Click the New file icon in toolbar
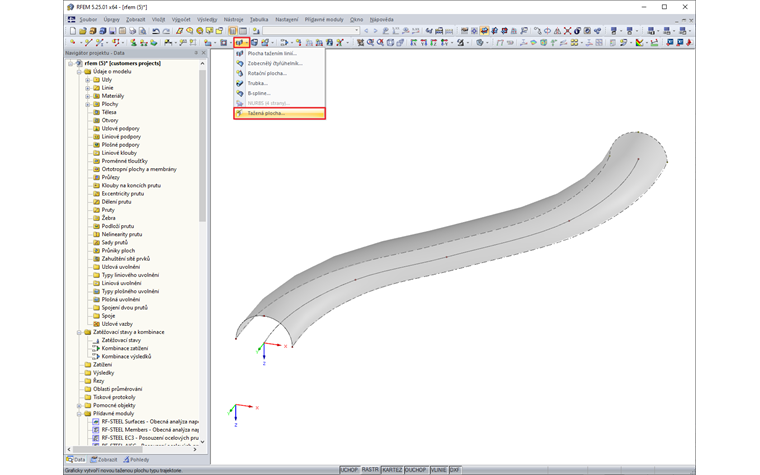This screenshot has width=760, height=475. [x=72, y=31]
